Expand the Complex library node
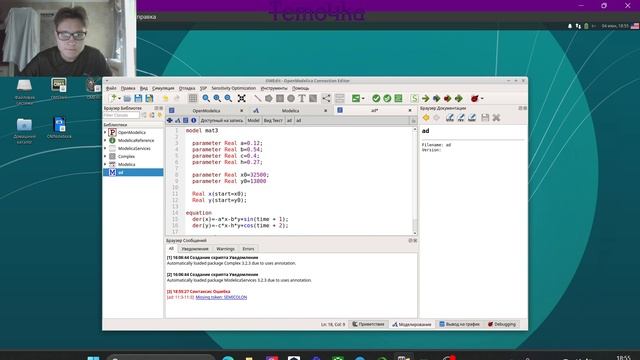The width and height of the screenshot is (640, 360). tap(105, 156)
